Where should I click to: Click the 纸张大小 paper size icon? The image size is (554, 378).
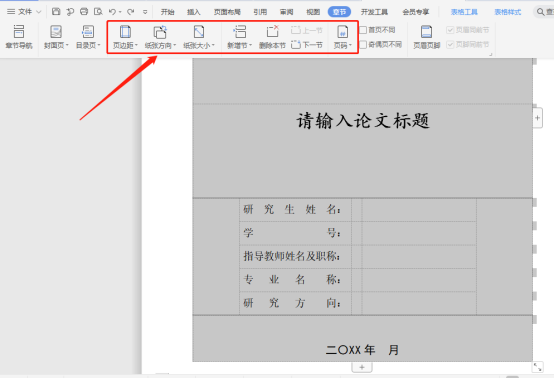click(199, 32)
